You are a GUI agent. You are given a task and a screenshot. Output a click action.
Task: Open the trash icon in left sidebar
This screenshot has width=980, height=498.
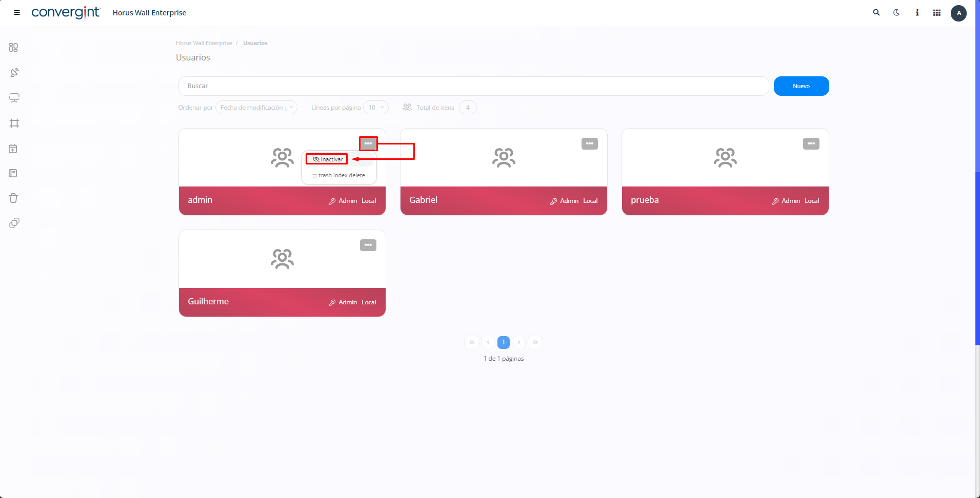[14, 198]
